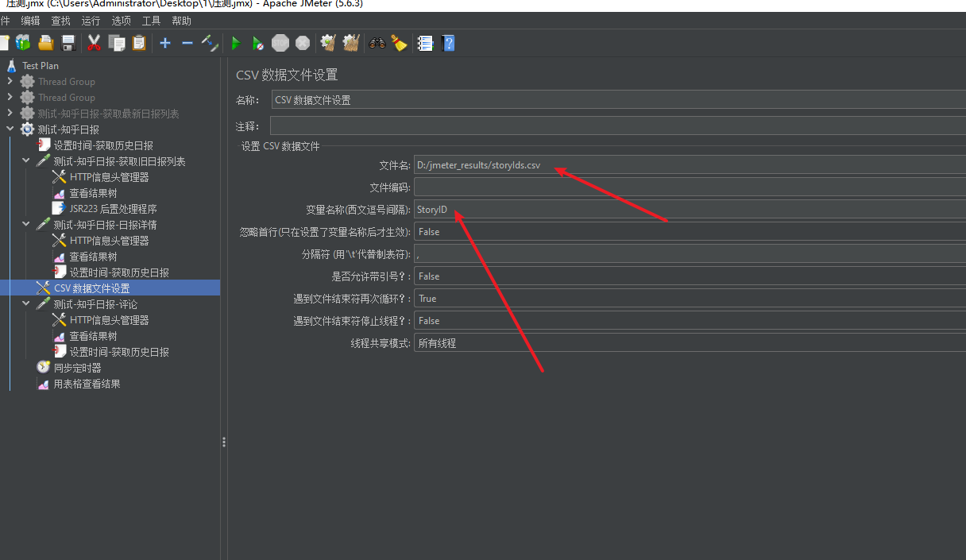Click the Clear All results icon
The image size is (966, 560).
pyautogui.click(x=351, y=43)
